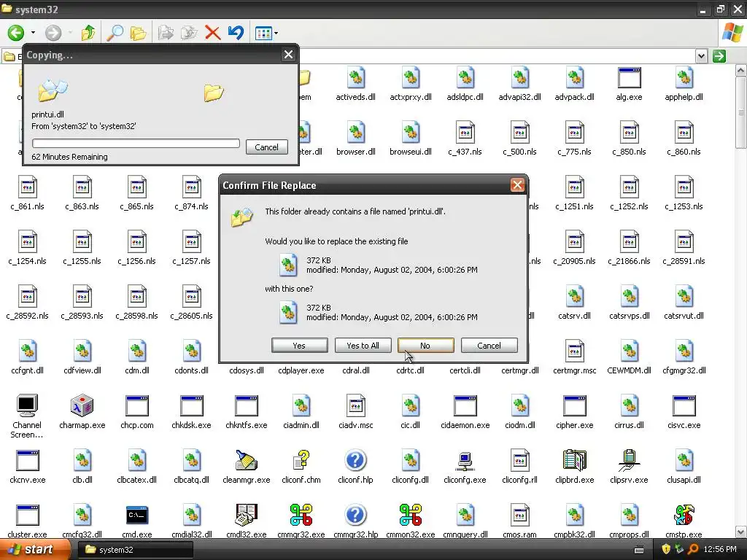Select charmap.exe icon
Viewport: 747px width, 560px height.
(82, 406)
